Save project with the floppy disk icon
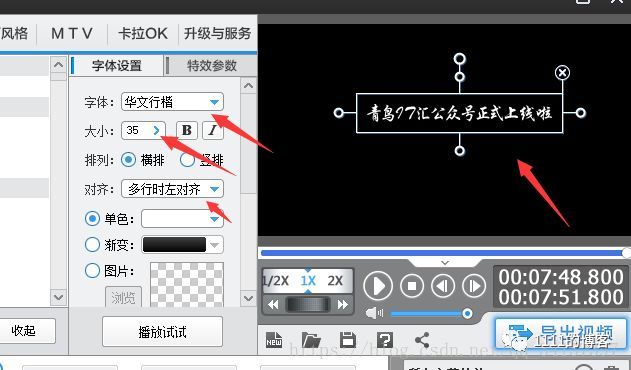The image size is (631, 370). [x=348, y=340]
